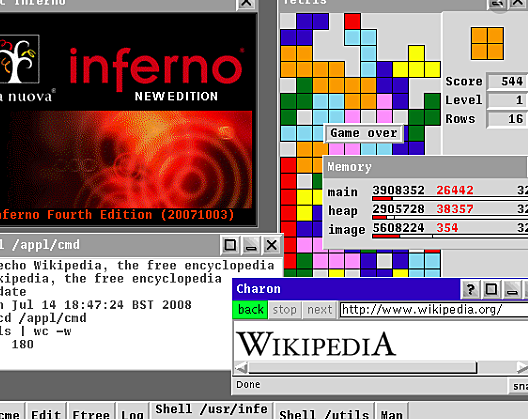The width and height of the screenshot is (528, 419).
Task: Open Man from the bottom taskbar
Action: point(392,411)
